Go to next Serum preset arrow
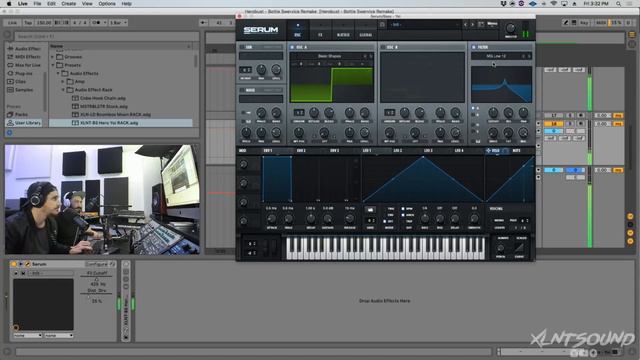Image resolution: width=640 pixels, height=360 pixels. (x=473, y=24)
